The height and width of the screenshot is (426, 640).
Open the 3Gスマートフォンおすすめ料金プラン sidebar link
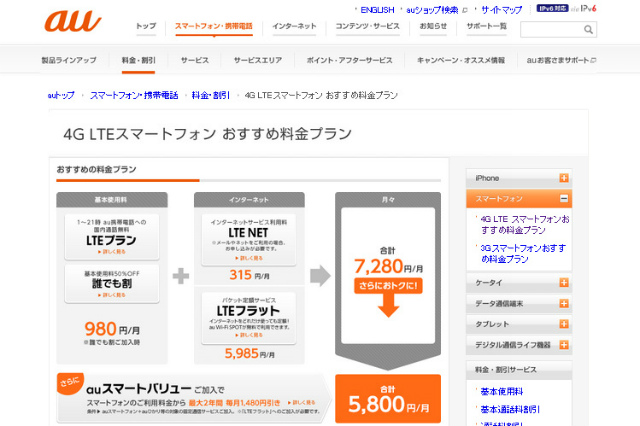pyautogui.click(x=523, y=253)
